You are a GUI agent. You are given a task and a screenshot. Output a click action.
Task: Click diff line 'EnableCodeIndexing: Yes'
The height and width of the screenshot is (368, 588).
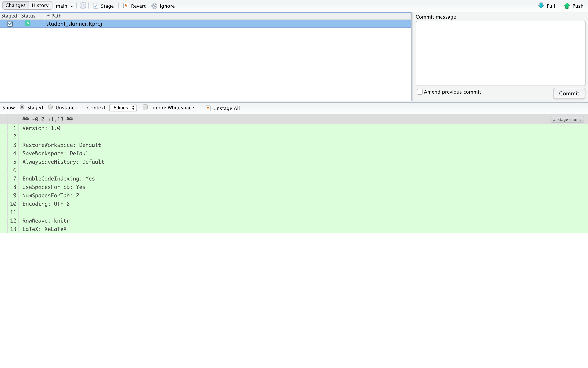point(59,179)
